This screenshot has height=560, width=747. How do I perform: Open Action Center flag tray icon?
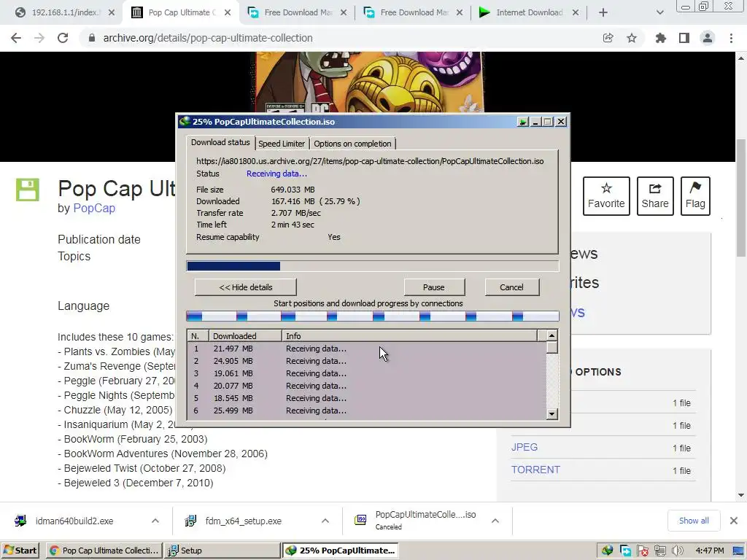coord(643,551)
